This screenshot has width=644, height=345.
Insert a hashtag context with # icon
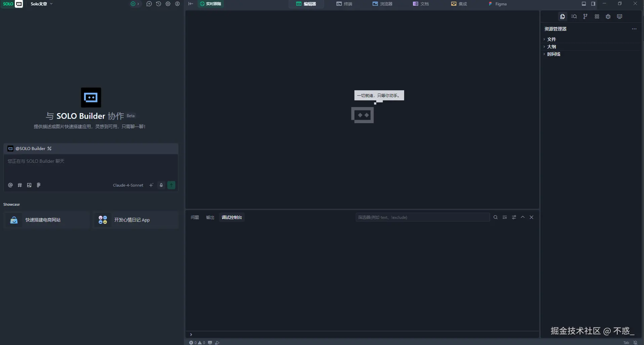coord(20,185)
